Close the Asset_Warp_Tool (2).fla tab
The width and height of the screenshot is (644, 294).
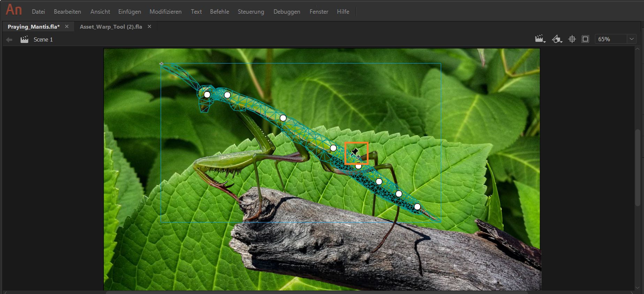pyautogui.click(x=149, y=27)
